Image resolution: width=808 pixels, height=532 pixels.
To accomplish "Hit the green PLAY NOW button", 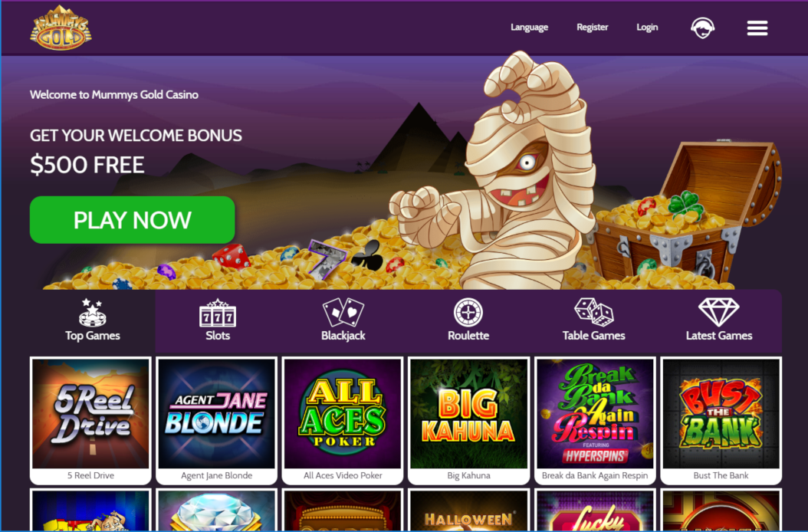I will click(133, 220).
